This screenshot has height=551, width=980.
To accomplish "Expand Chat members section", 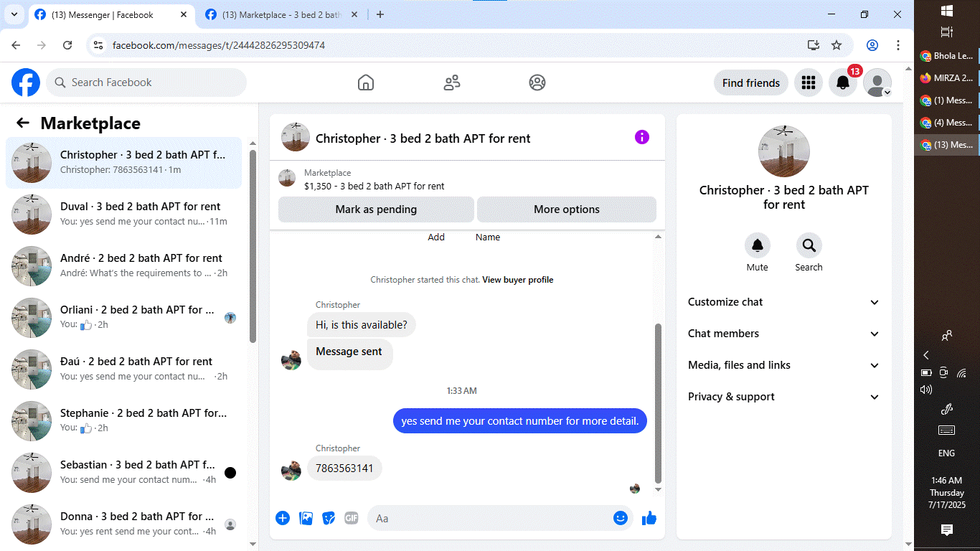I will pos(783,334).
